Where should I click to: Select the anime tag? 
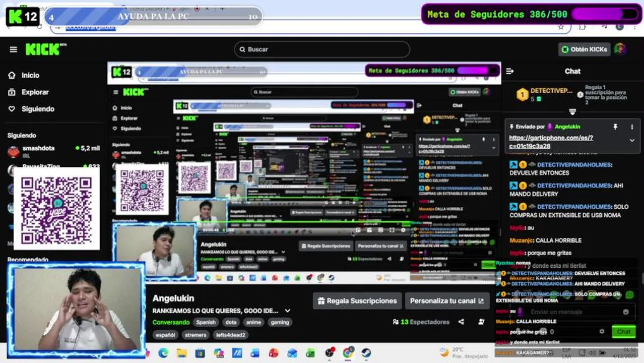[x=253, y=322]
